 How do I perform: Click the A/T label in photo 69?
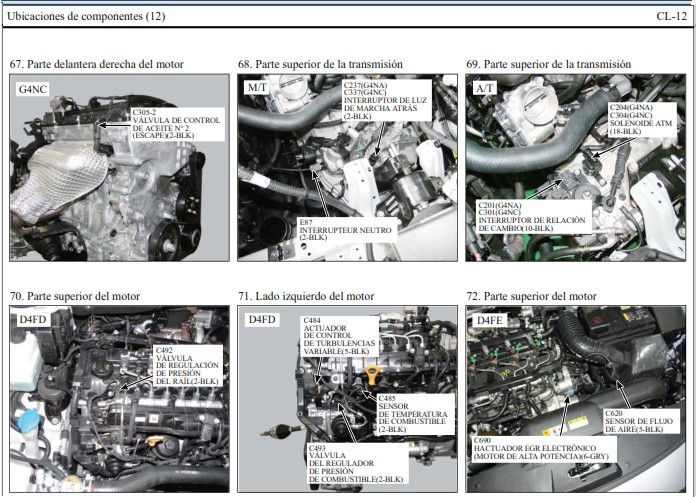coord(485,88)
